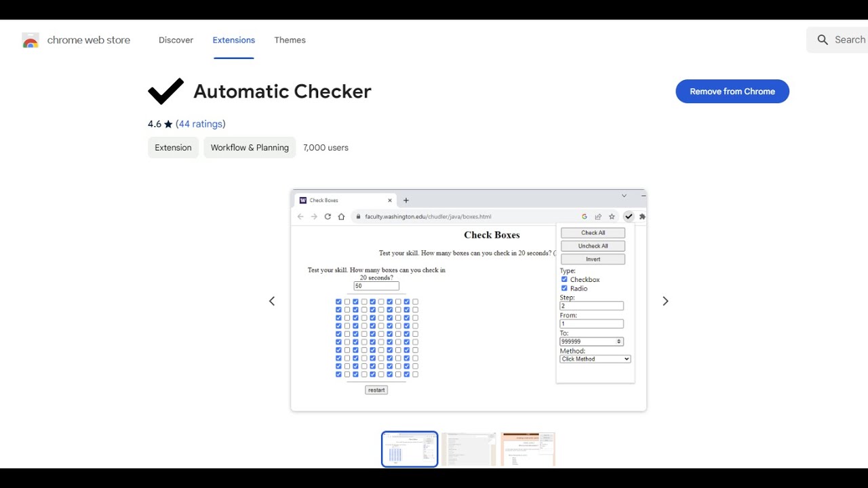This screenshot has height=488, width=868.
Task: Click the Automatic Checker heading
Action: [x=283, y=91]
